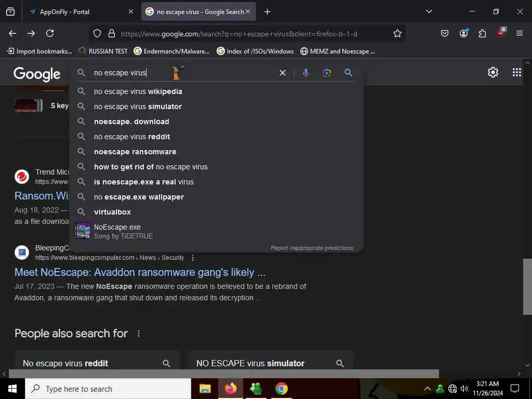This screenshot has width=532, height=399.
Task: Open tracking protection shield icon
Action: 97,34
